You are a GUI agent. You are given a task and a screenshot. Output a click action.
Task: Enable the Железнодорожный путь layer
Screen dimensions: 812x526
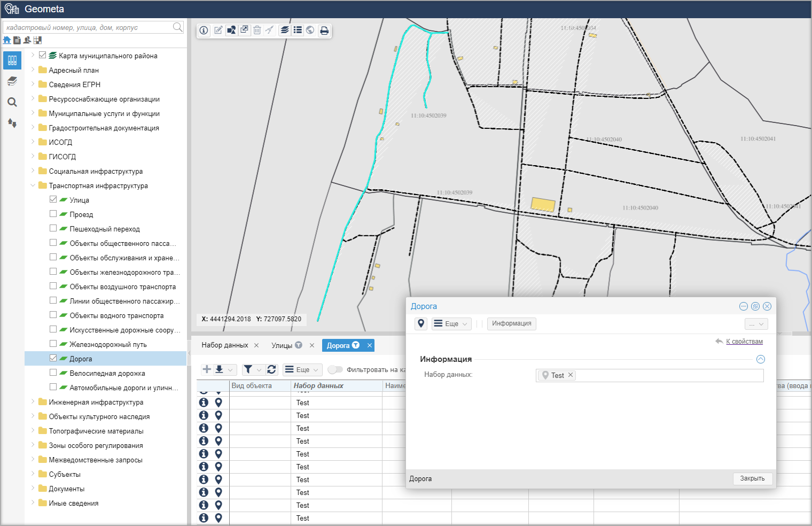(x=53, y=344)
